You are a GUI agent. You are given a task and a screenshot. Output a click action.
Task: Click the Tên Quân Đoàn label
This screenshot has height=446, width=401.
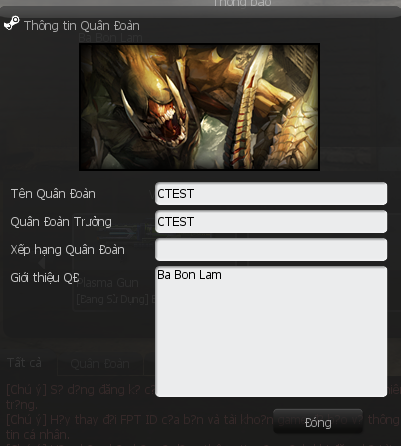[53, 194]
